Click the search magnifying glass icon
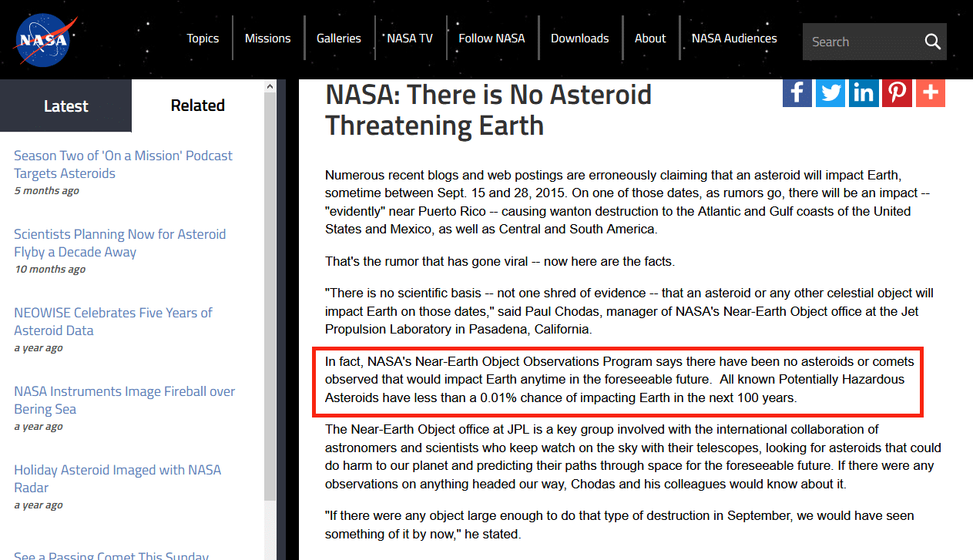Viewport: 973px width, 560px height. (932, 42)
